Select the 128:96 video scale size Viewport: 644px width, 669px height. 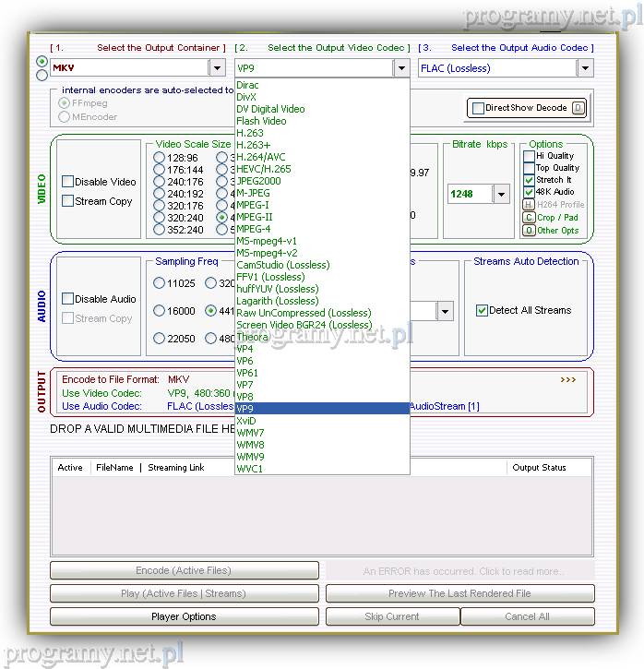coord(160,158)
